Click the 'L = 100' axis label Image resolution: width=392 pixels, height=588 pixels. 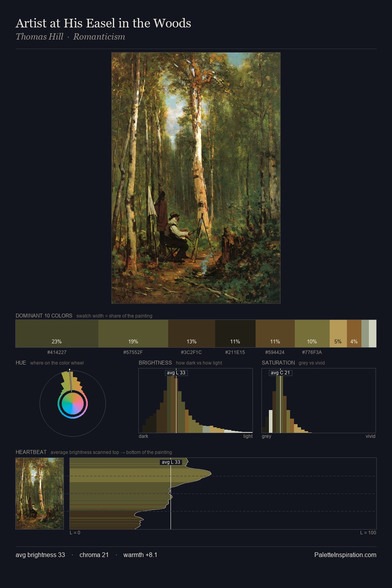pos(368,533)
